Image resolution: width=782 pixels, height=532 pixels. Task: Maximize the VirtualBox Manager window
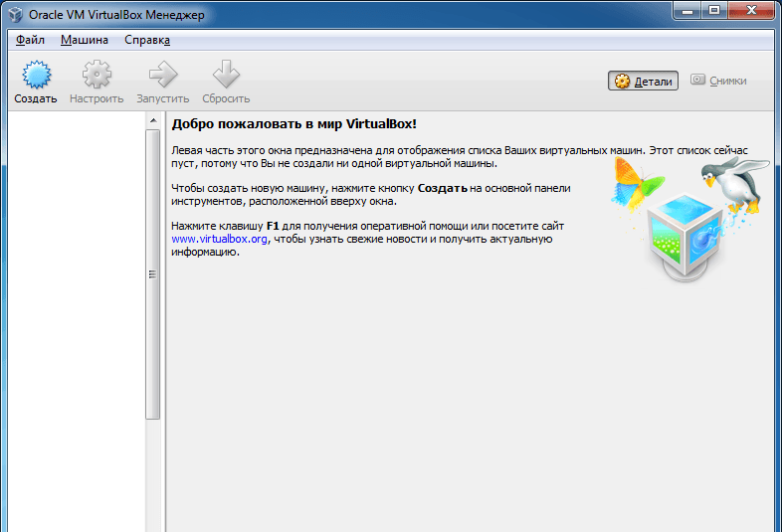click(714, 10)
